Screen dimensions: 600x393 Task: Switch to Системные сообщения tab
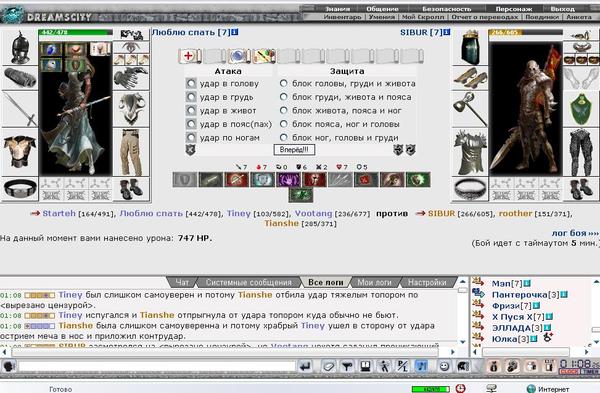pyautogui.click(x=249, y=282)
